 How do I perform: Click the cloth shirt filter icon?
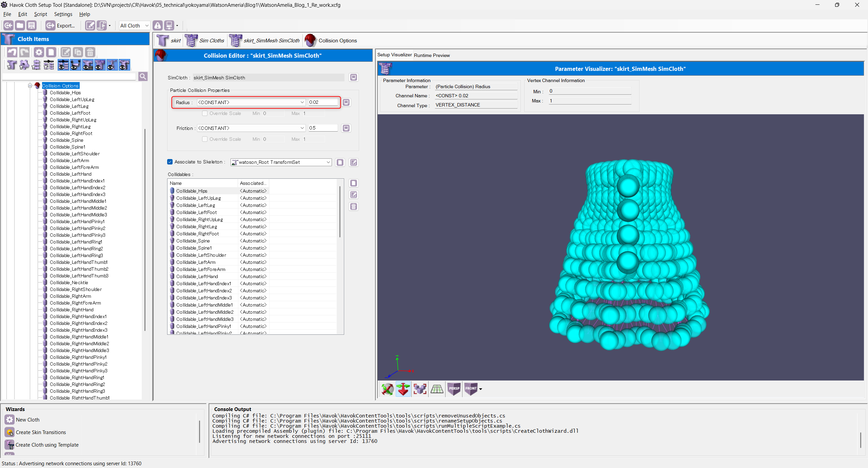pos(12,65)
